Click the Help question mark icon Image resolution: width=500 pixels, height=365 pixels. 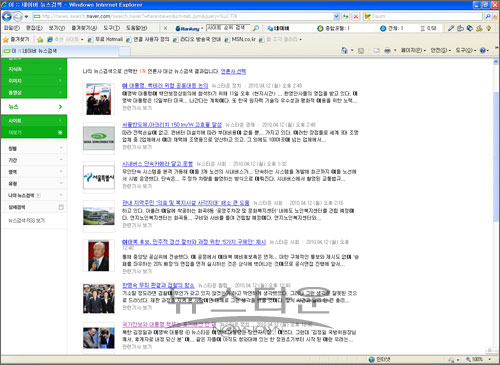[x=483, y=50]
